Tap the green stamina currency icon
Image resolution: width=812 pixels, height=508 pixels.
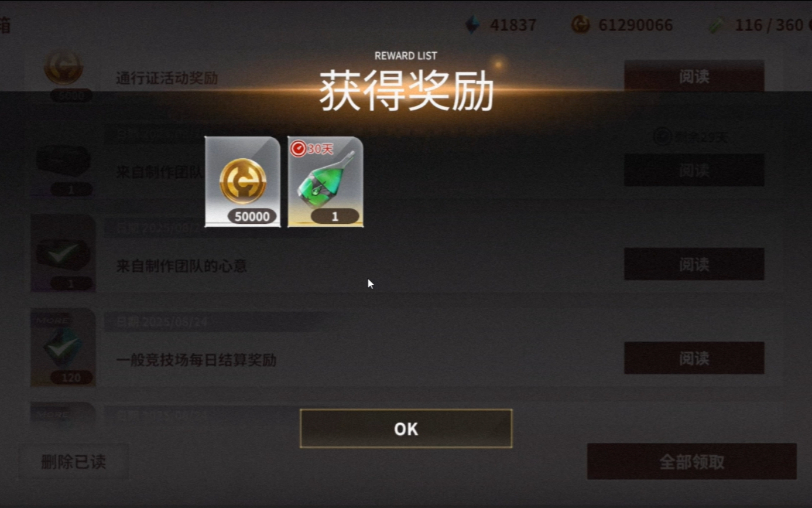pyautogui.click(x=718, y=25)
